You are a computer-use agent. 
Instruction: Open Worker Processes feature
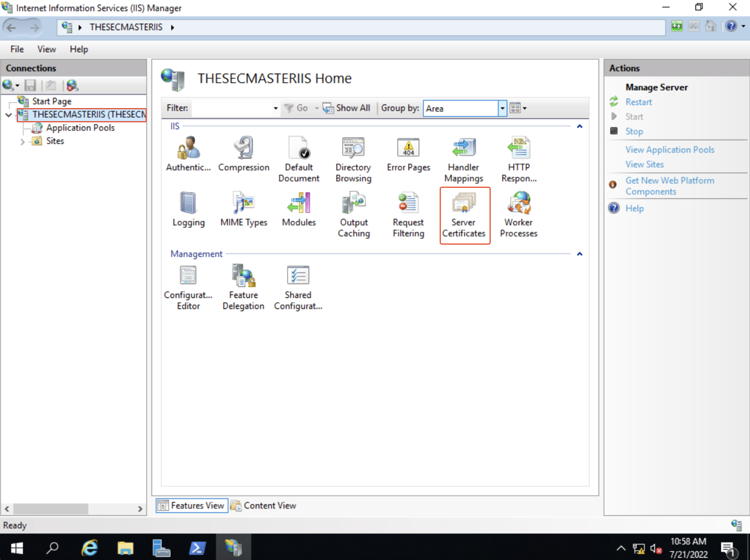click(519, 214)
